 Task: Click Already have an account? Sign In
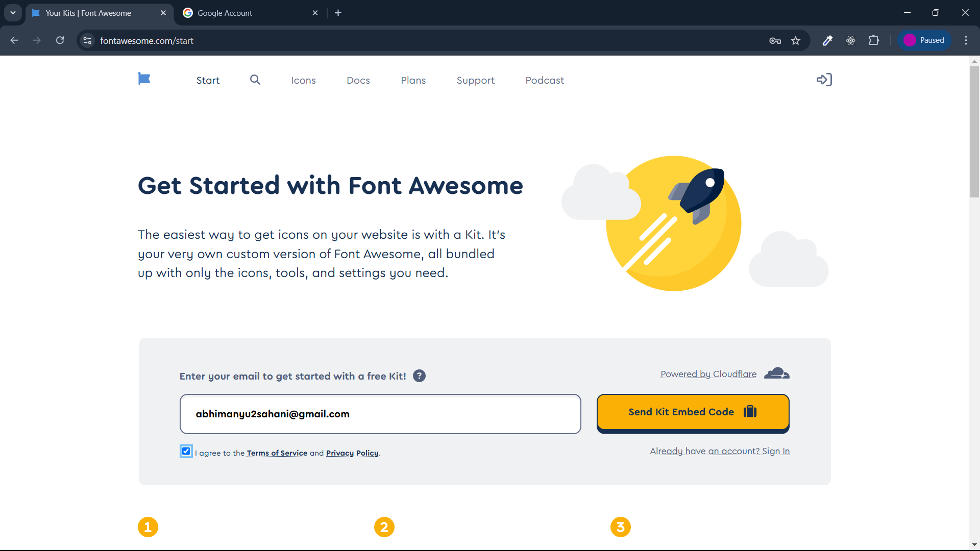719,451
